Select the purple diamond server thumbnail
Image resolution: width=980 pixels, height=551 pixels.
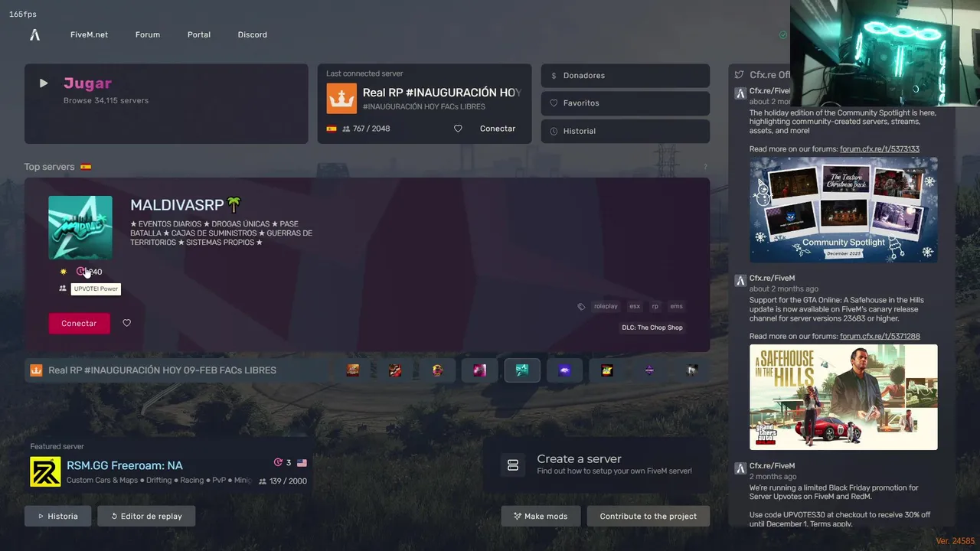649,370
